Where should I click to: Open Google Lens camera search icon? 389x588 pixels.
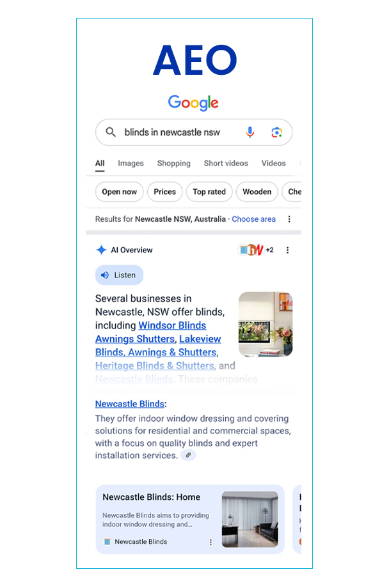pos(277,132)
